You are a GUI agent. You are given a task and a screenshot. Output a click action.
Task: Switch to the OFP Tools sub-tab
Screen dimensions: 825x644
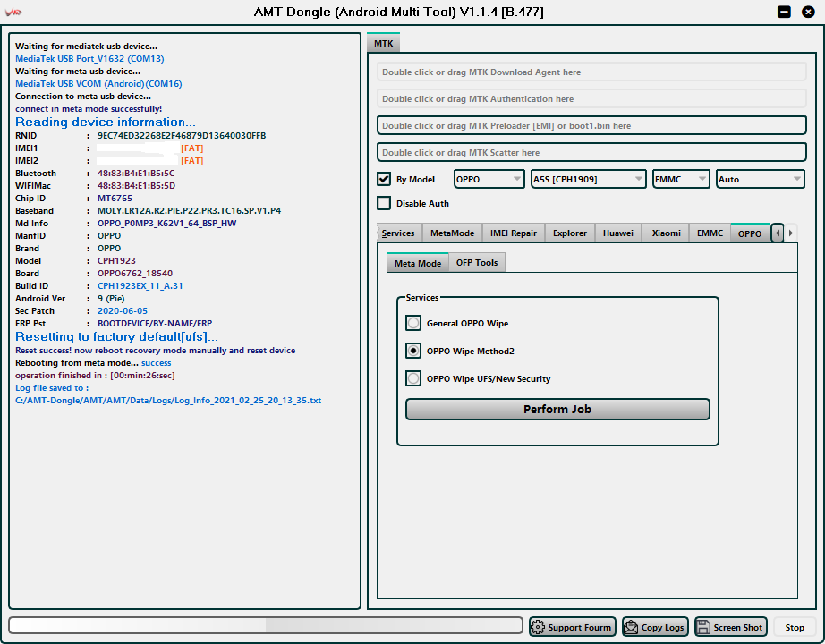[x=477, y=263]
